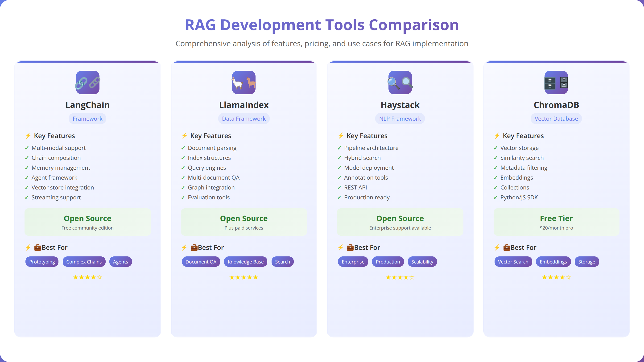644x362 pixels.
Task: Click the lightning icon beside Haystack Key Features
Action: click(x=340, y=136)
